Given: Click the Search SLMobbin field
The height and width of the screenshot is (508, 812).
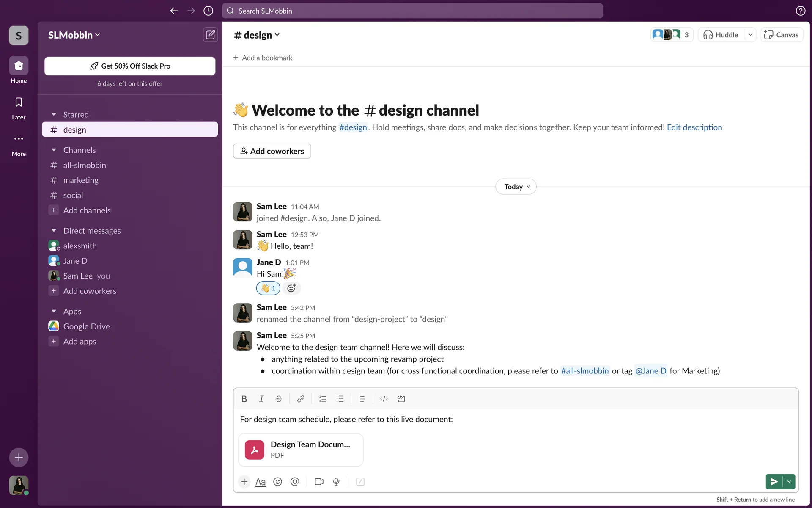Looking at the screenshot, I should (x=412, y=11).
